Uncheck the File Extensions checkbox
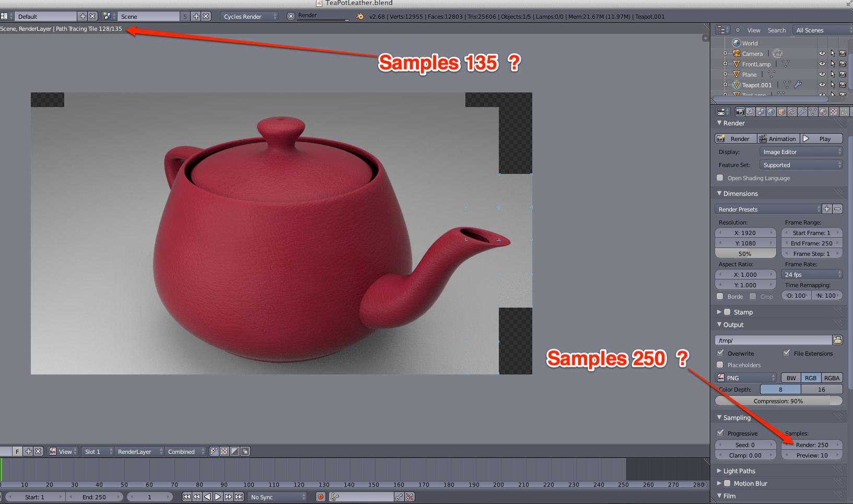 786,353
